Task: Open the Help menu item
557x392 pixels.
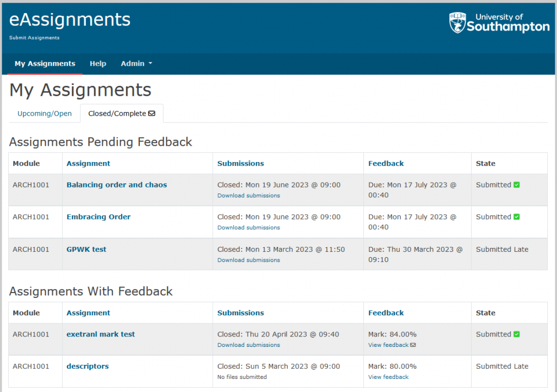Action: click(98, 64)
